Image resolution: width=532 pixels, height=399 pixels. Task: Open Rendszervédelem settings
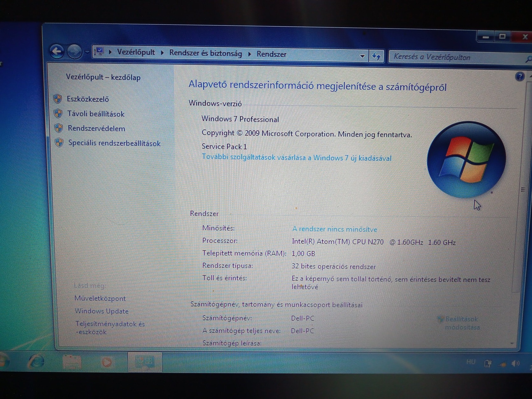[x=96, y=129]
